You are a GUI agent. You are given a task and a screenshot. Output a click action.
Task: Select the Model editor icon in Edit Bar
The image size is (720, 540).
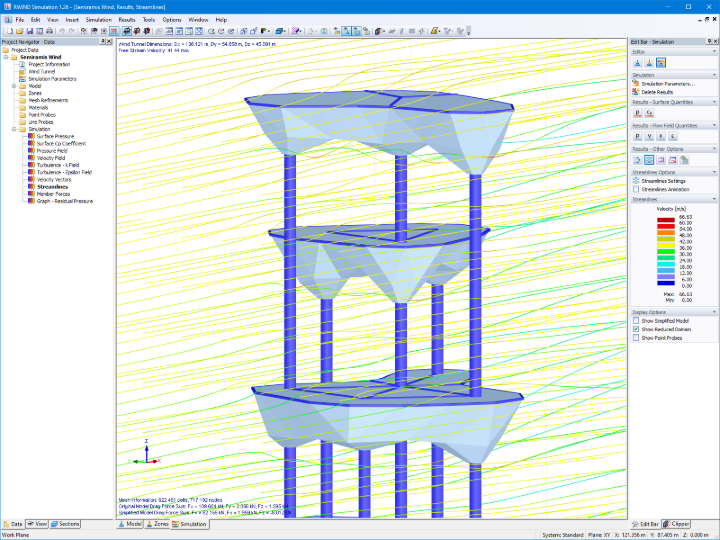pos(637,63)
